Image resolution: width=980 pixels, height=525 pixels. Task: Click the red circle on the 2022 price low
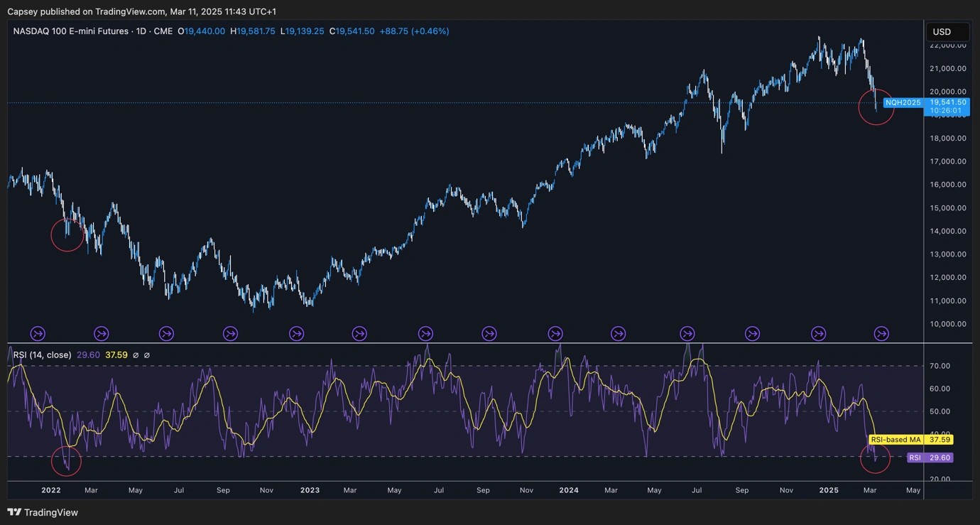point(68,234)
